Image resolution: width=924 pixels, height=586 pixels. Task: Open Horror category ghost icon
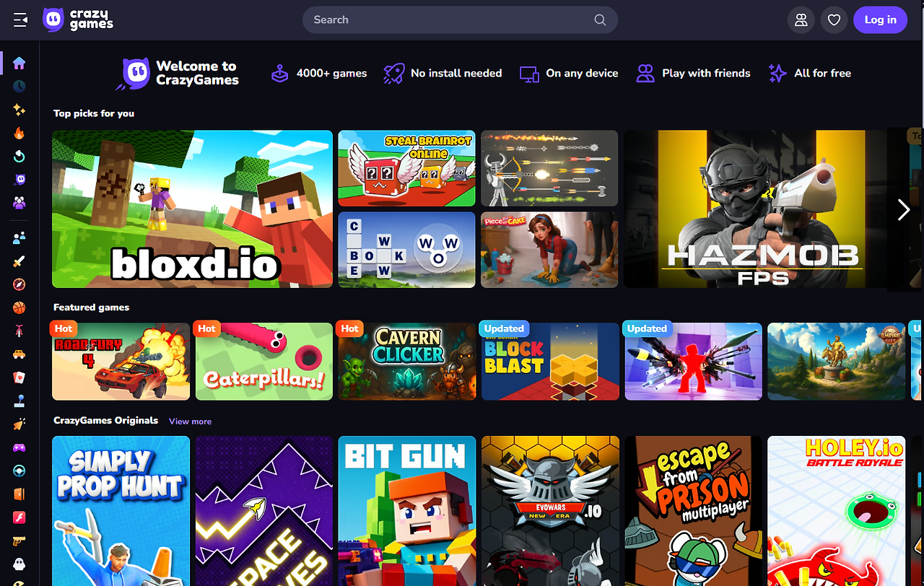(19, 564)
